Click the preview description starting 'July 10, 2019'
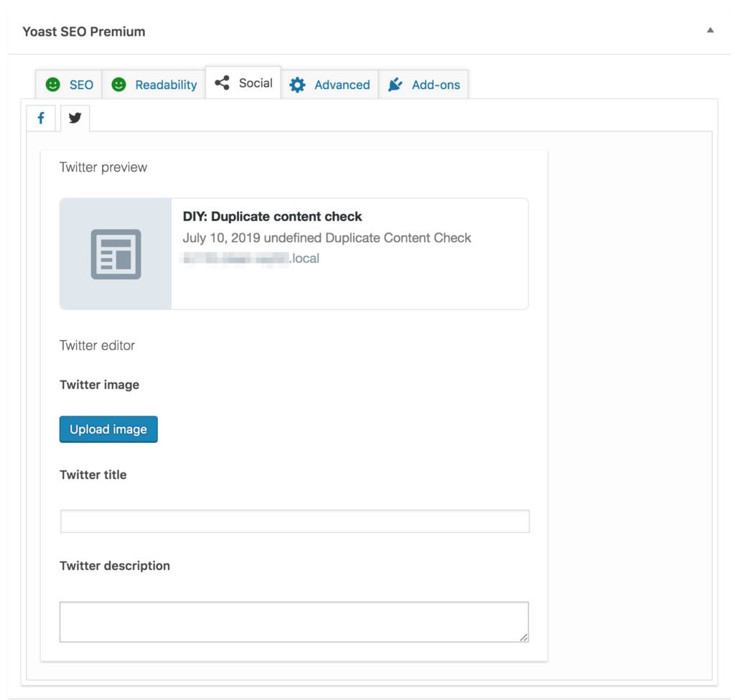 pos(327,238)
